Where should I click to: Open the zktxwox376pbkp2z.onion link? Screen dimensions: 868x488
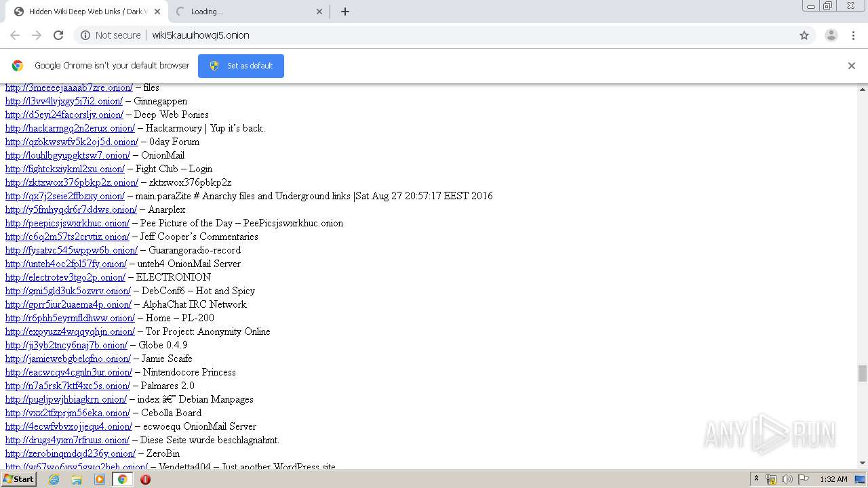coord(72,182)
